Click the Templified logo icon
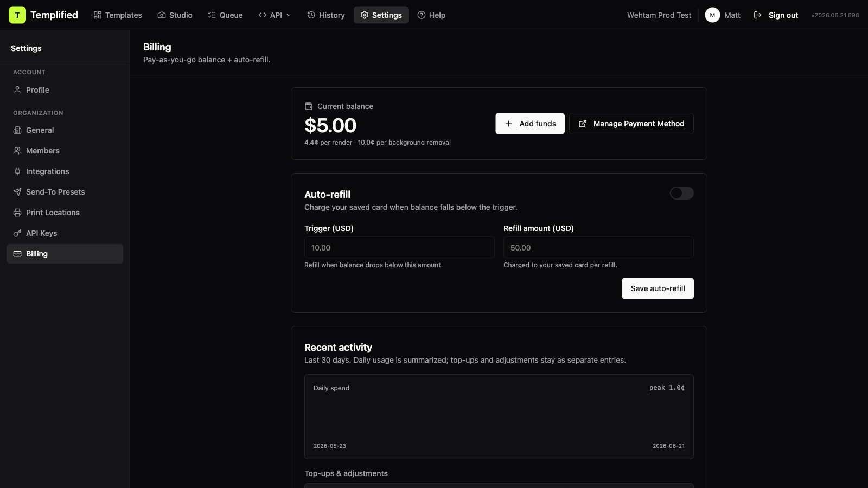This screenshot has height=488, width=868. (x=17, y=15)
